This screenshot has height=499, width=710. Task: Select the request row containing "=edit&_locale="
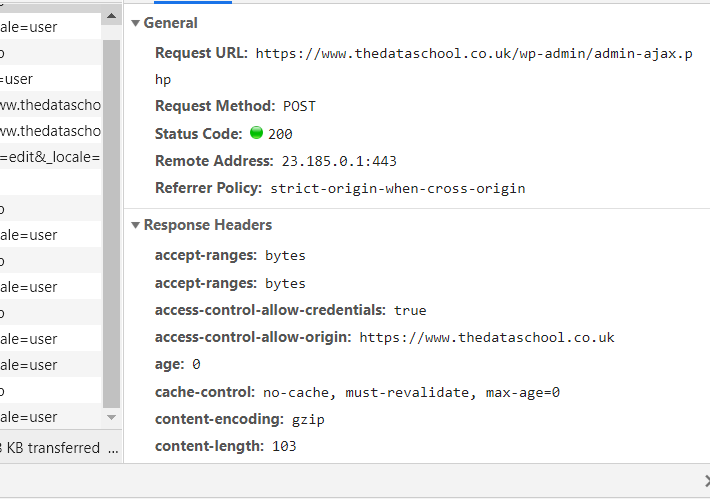point(50,157)
